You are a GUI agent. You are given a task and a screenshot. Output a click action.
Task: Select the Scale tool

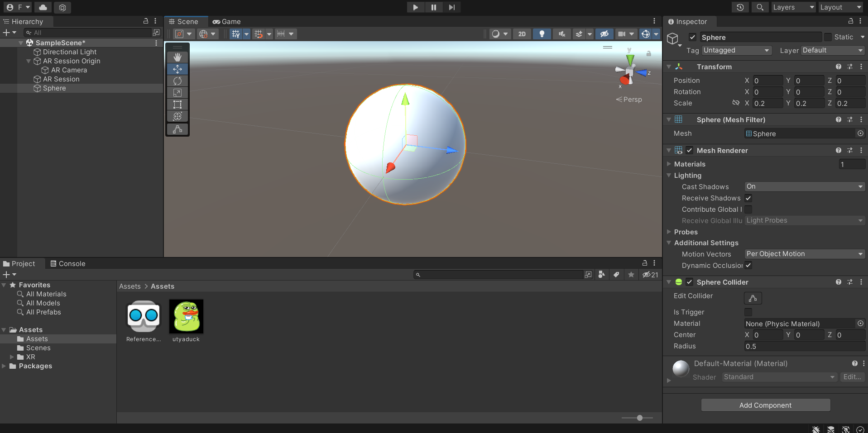tap(177, 92)
